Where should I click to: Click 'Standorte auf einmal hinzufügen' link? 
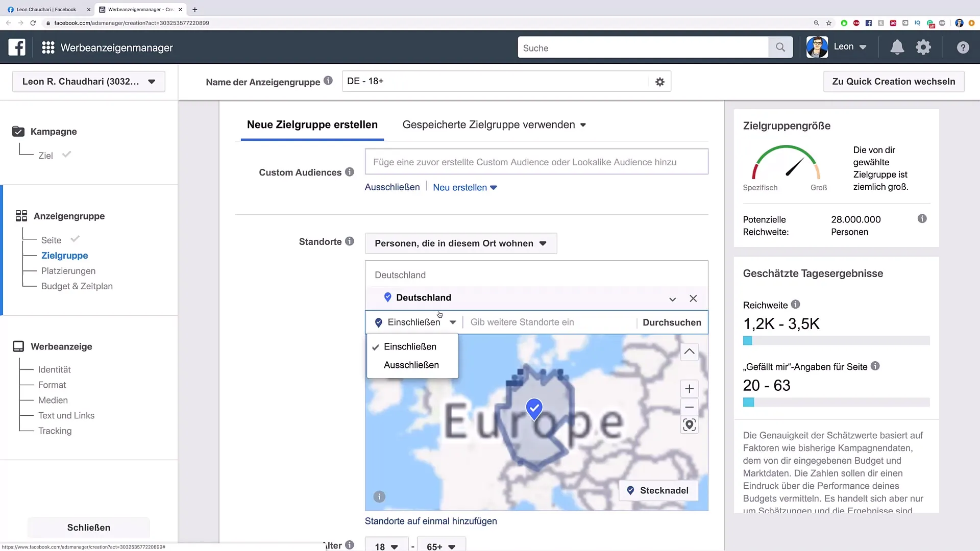coord(431,521)
